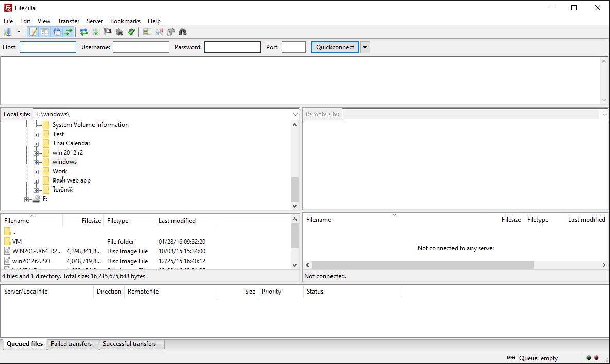
Task: Select the F: drive in tree
Action: point(45,199)
